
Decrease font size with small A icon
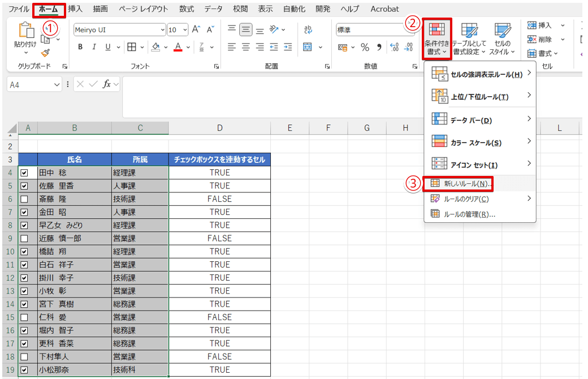(x=210, y=29)
